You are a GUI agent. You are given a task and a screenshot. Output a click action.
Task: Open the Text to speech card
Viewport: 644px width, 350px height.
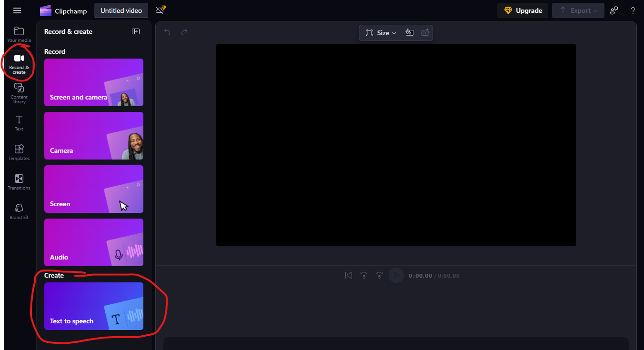(x=94, y=306)
